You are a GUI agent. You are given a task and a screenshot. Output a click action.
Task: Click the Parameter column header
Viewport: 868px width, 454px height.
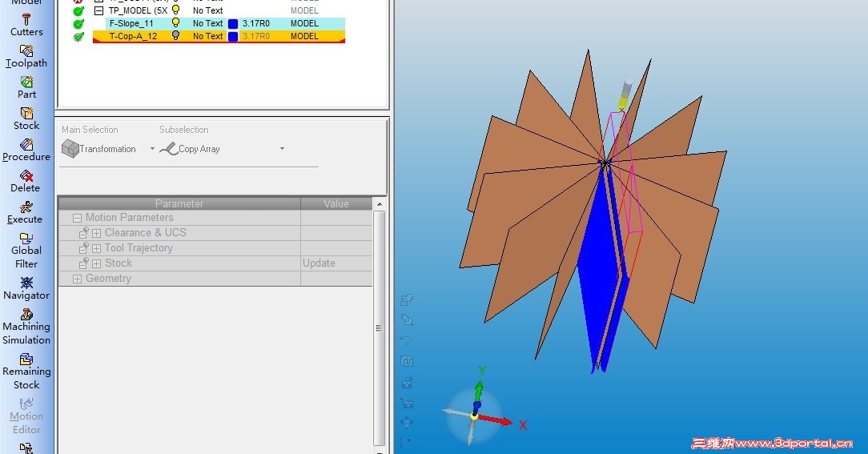pyautogui.click(x=179, y=203)
